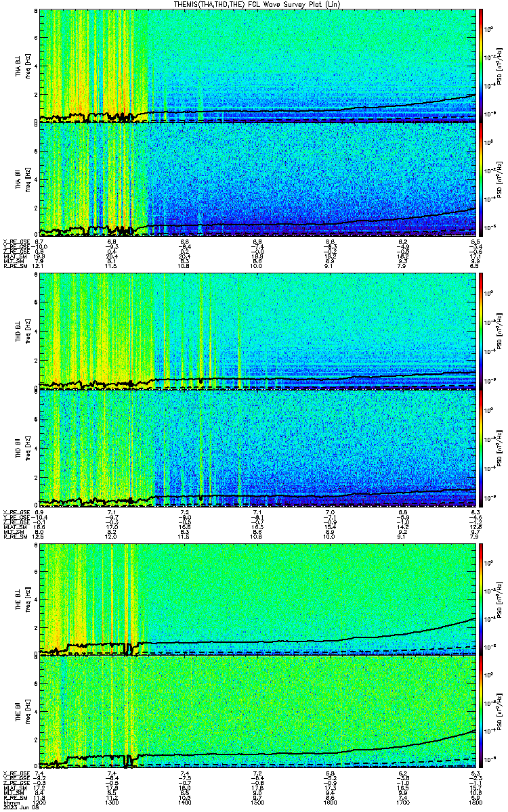The image size is (508, 812).
Task: Click the PSD color bar beside THA B-perpendicular
Action: 481,66
